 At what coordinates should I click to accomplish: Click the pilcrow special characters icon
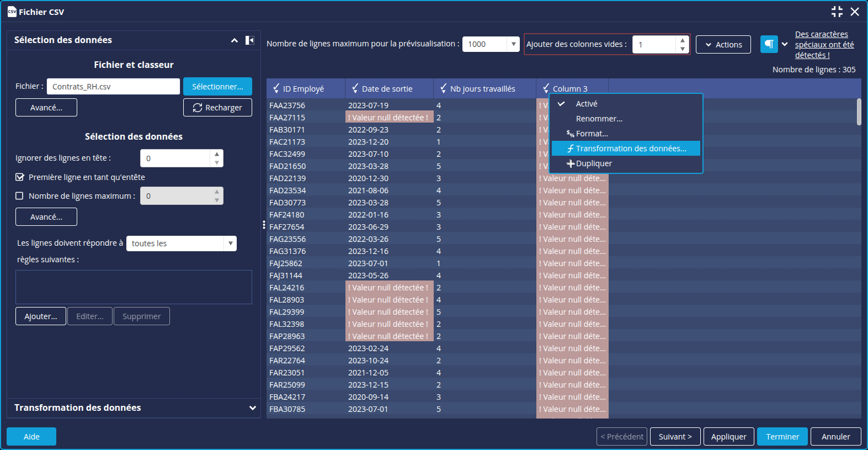tap(769, 44)
